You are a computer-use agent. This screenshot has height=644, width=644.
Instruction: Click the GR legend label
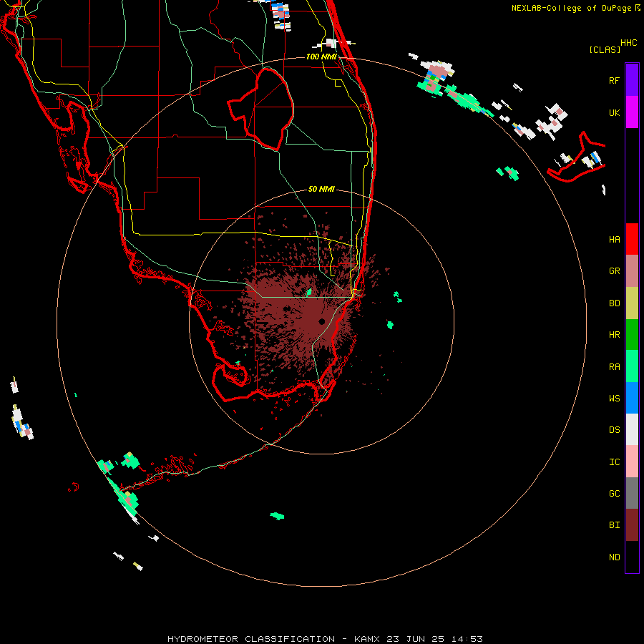click(x=614, y=271)
